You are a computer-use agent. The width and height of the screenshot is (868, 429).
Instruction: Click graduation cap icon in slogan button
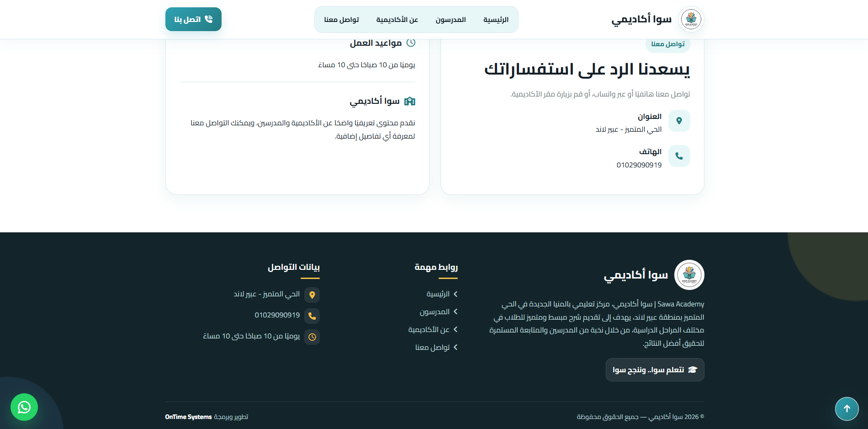693,370
